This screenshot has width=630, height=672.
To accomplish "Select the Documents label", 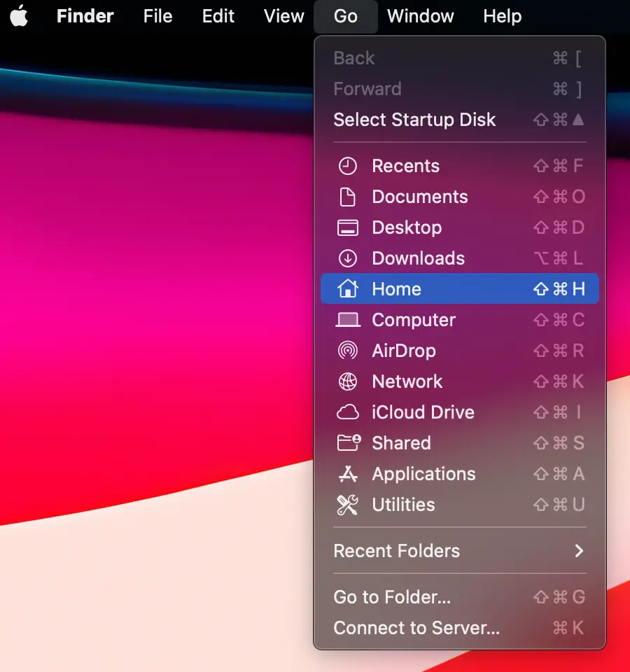I will (x=419, y=197).
